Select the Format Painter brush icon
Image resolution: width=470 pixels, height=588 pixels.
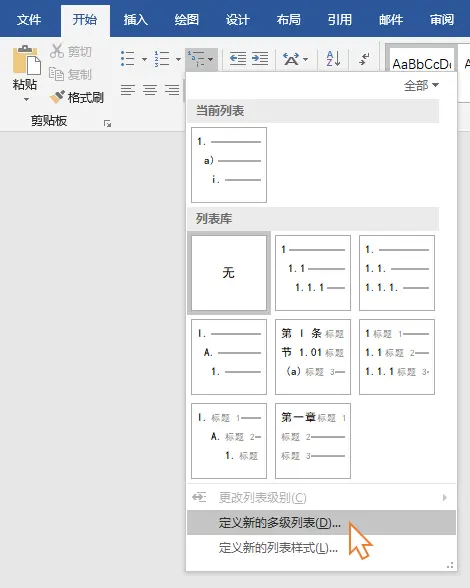pyautogui.click(x=57, y=97)
